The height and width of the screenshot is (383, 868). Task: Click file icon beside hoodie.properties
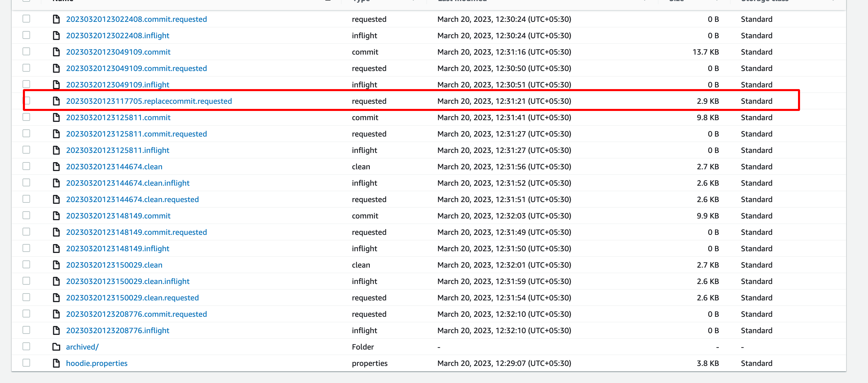pyautogui.click(x=56, y=363)
